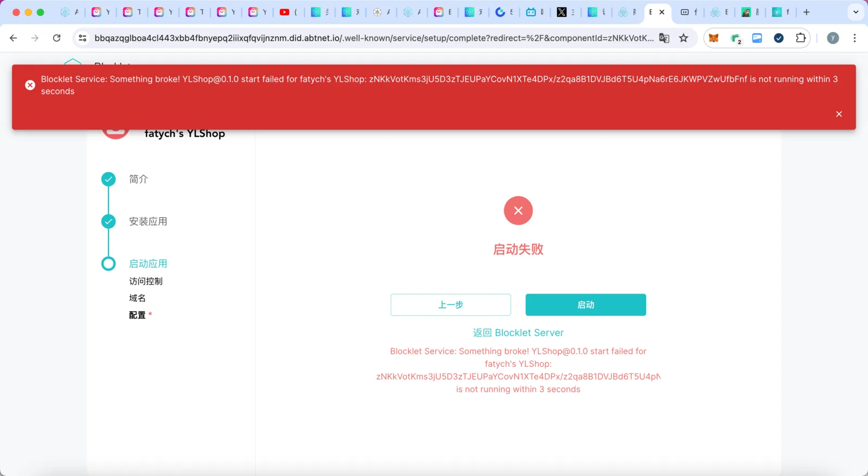The image size is (868, 476).
Task: Open the Extensions puzzle menu
Action: click(x=800, y=38)
